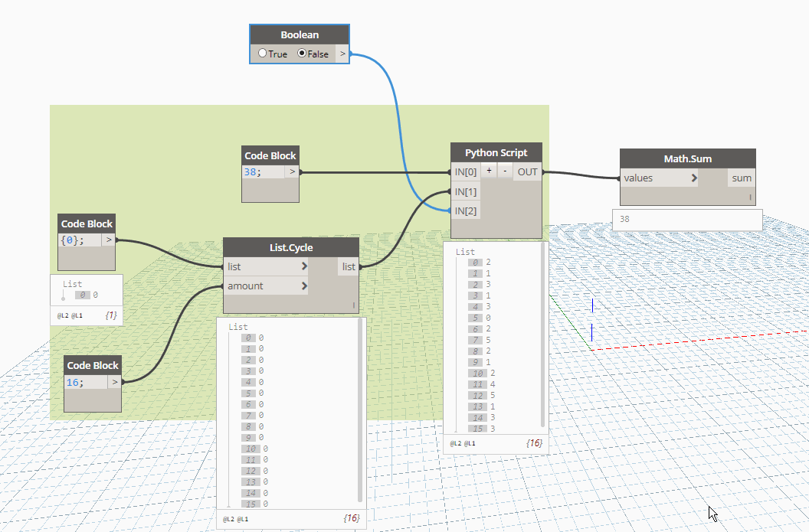
Task: Click index 12 row in Python Script output list
Action: tap(482, 396)
